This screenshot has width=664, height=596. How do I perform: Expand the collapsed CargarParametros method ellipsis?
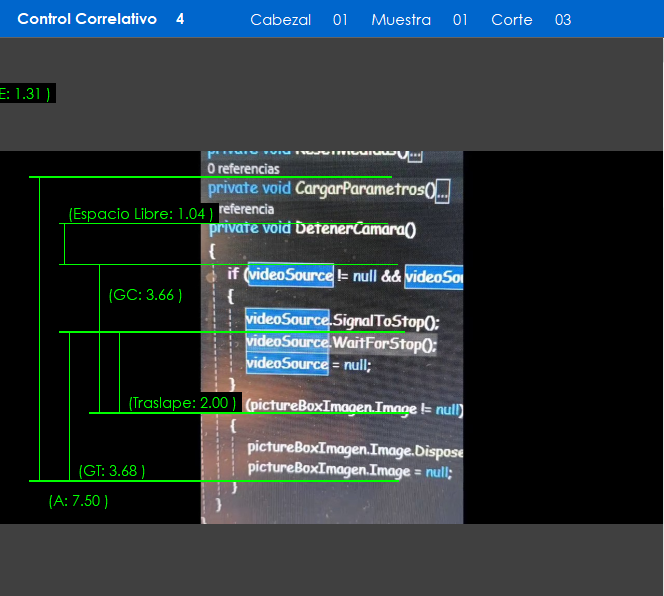[x=444, y=189]
